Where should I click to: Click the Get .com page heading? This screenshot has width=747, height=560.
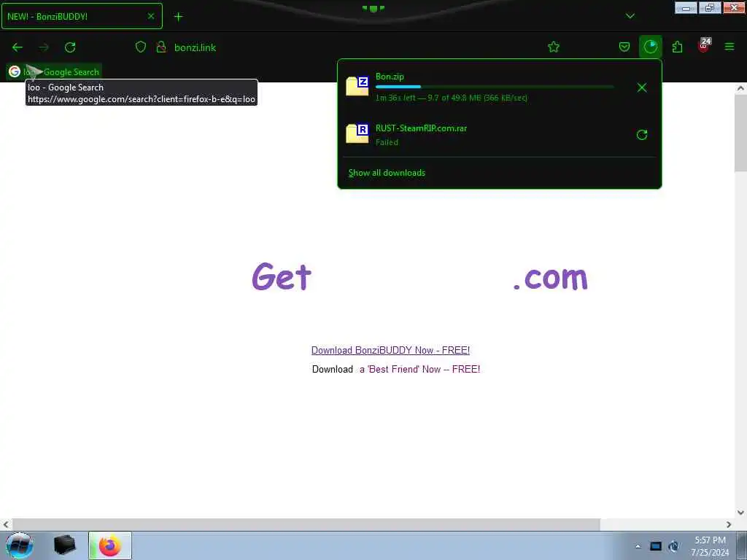point(419,276)
